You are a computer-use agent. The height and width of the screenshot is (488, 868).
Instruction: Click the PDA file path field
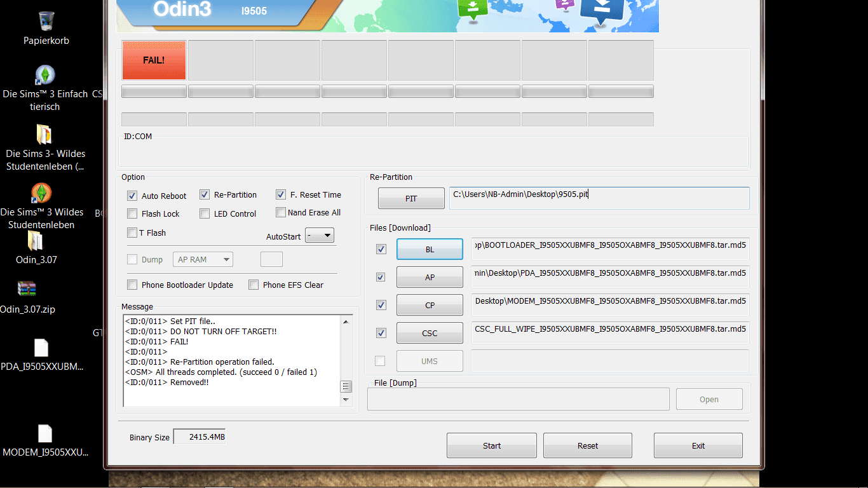pyautogui.click(x=610, y=277)
